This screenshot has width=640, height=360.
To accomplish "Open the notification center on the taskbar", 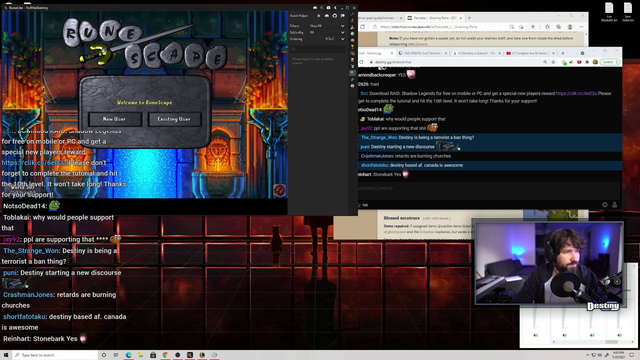I will point(631,355).
